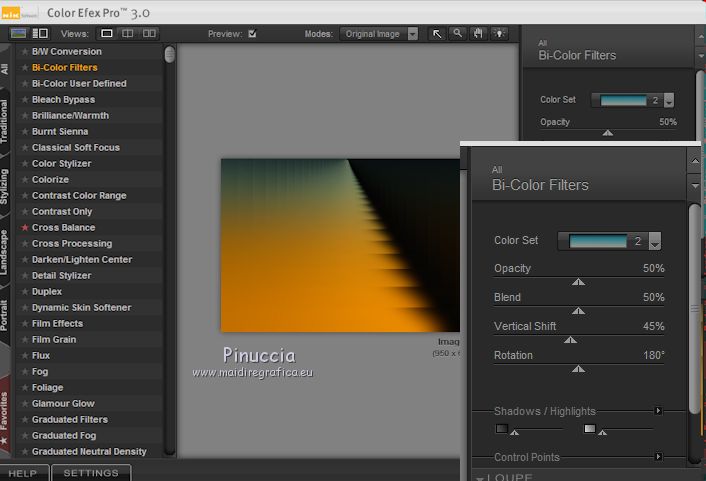Select the Classical Soft Focus filter
This screenshot has width=706, height=481.
(x=76, y=148)
